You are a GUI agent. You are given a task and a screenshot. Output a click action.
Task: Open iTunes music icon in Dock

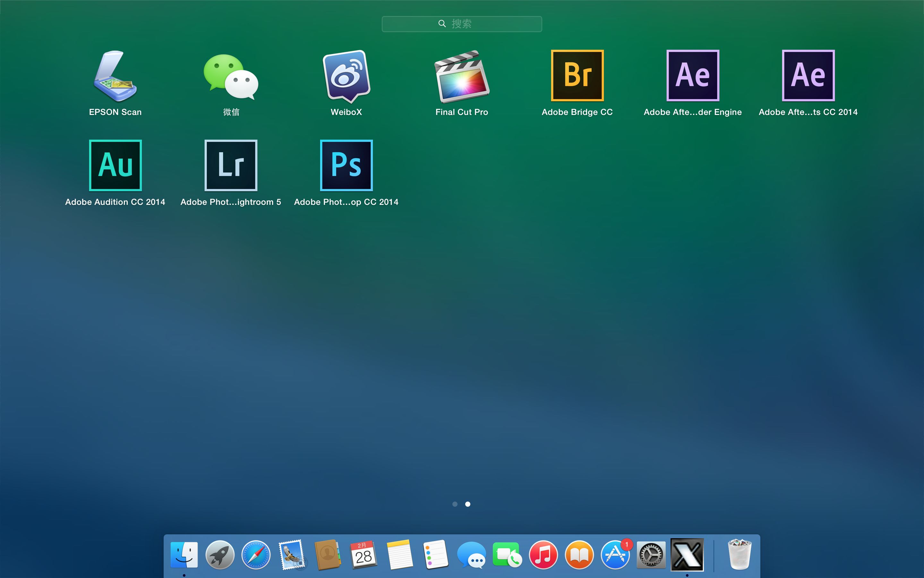pos(543,555)
